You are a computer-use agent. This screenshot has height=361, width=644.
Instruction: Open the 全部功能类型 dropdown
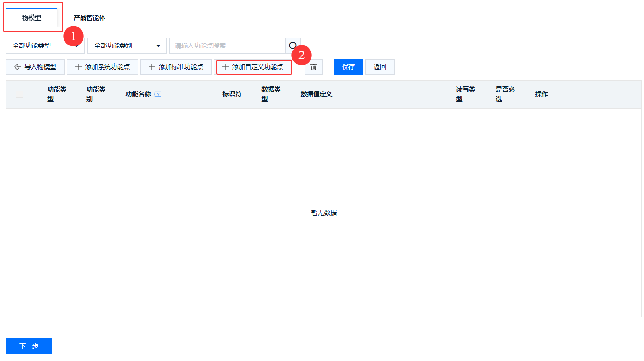tap(45, 46)
